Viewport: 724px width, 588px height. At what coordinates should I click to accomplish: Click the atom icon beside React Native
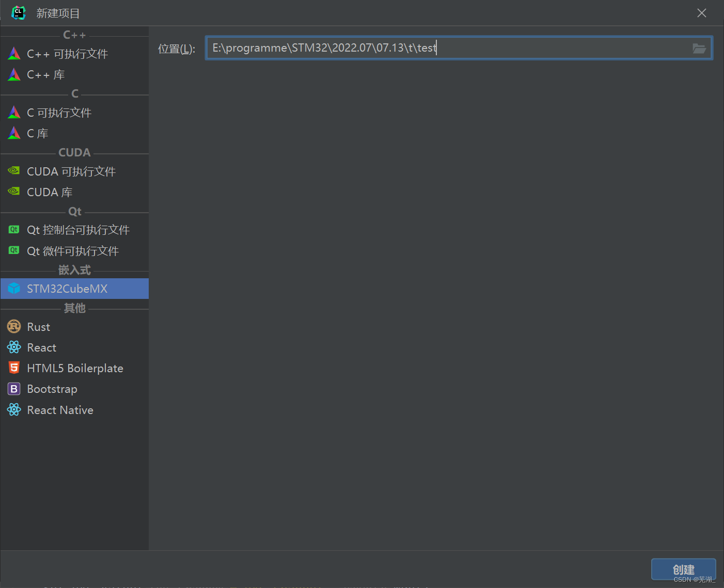14,409
